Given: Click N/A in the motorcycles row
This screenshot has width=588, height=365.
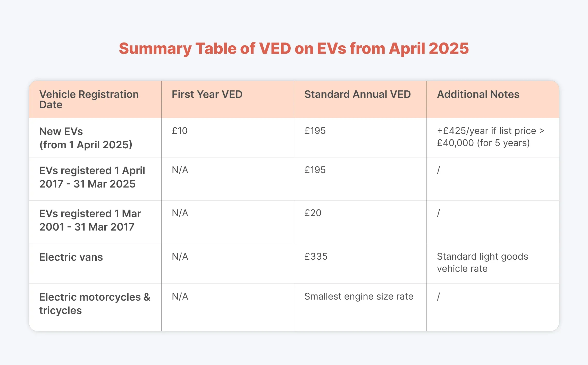Looking at the screenshot, I should 180,296.
